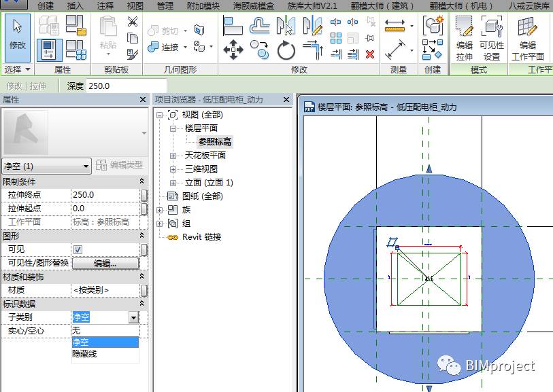Screen dimensions: 553x392
Task: Expand the 天花板平面 tree node
Action: click(x=173, y=156)
